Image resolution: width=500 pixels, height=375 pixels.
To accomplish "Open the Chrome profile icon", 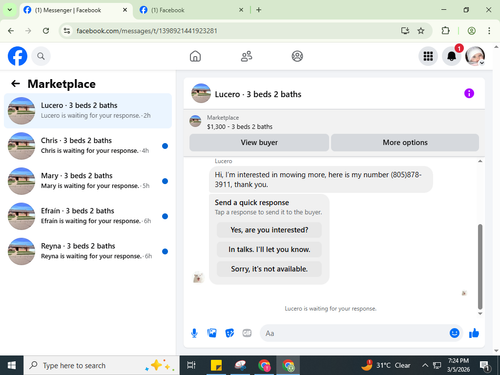I will coord(471,31).
